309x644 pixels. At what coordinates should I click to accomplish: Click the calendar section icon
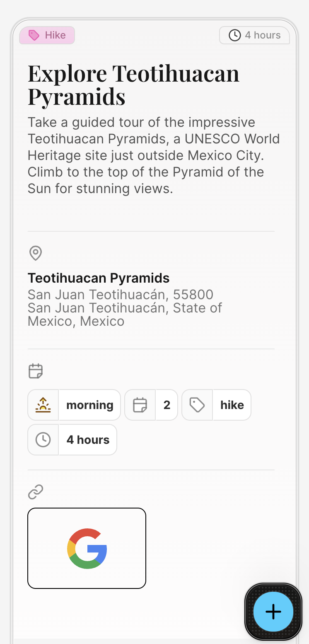pos(36,371)
